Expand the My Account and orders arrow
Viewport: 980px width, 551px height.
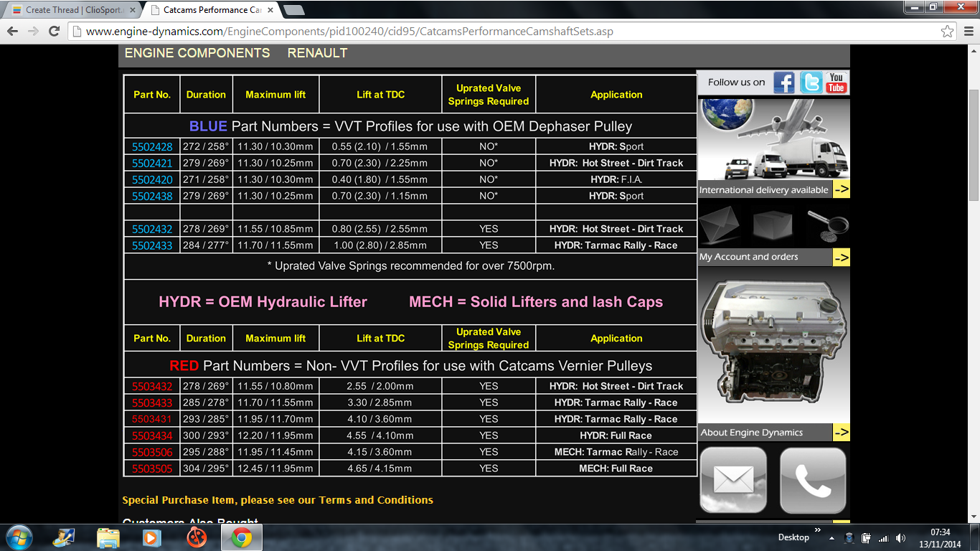841,257
